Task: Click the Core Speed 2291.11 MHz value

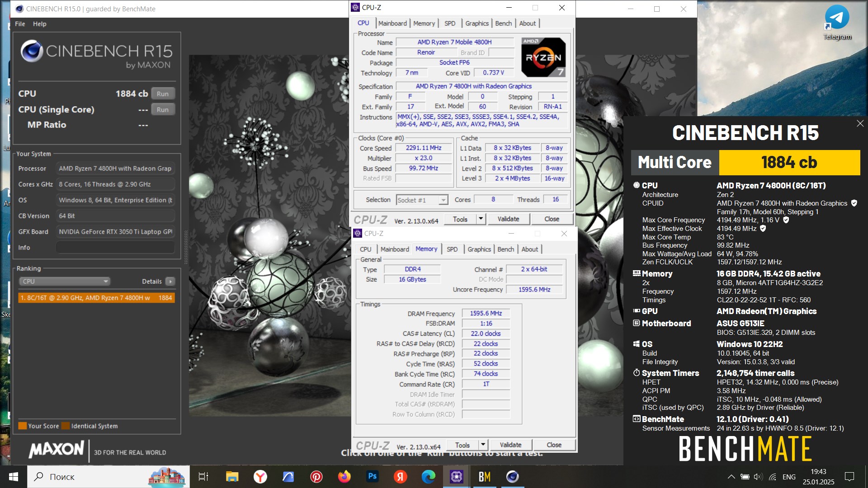Action: pos(424,148)
